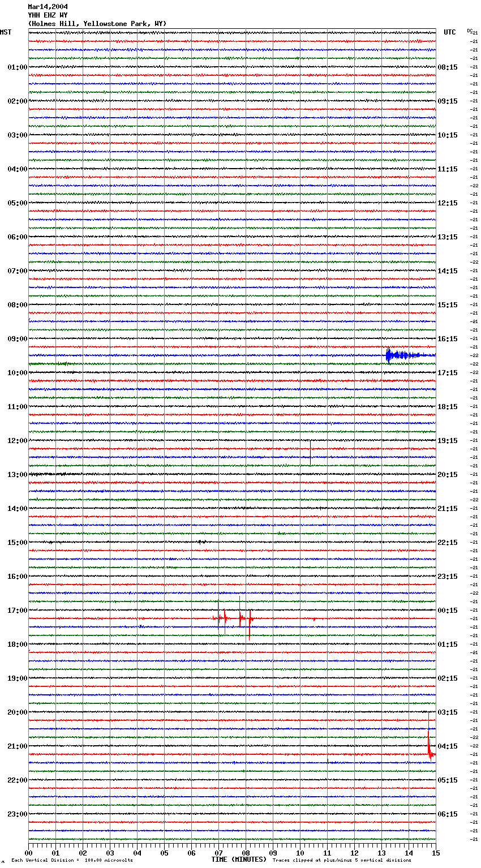The width and height of the screenshot is (481, 868).
Task: Click the "TIME (MINUTES)" axis label
Action: 239,860
